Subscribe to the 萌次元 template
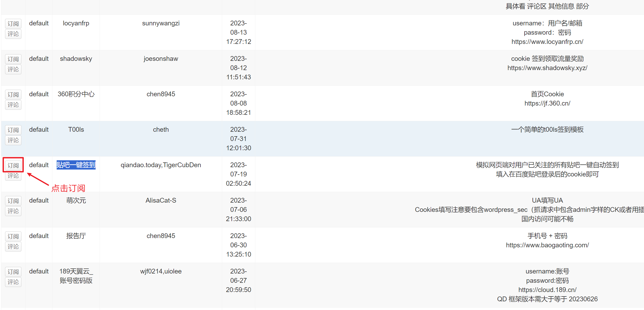Image resolution: width=644 pixels, height=310 pixels. point(13,200)
